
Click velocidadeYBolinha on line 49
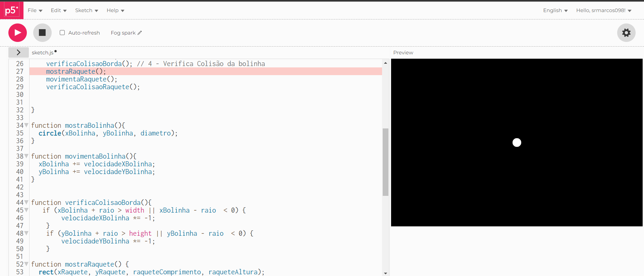(x=95, y=241)
